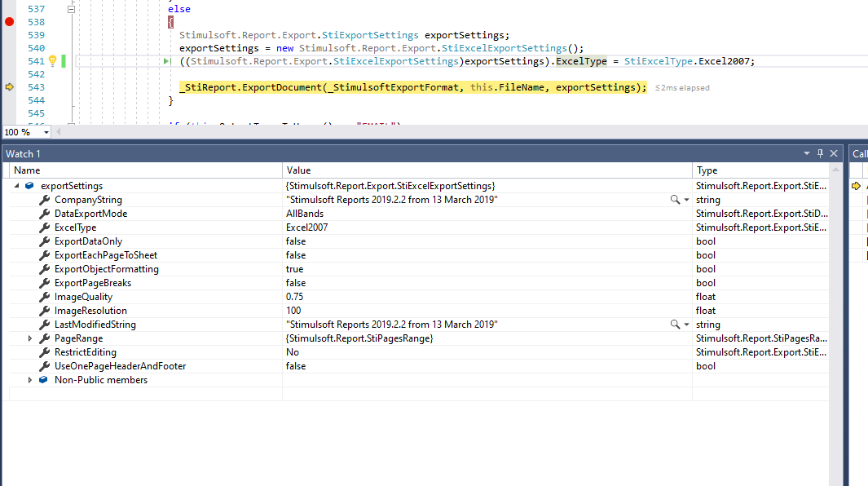
Task: Click the wrench icon beside ExportPageBreaks
Action: click(44, 283)
